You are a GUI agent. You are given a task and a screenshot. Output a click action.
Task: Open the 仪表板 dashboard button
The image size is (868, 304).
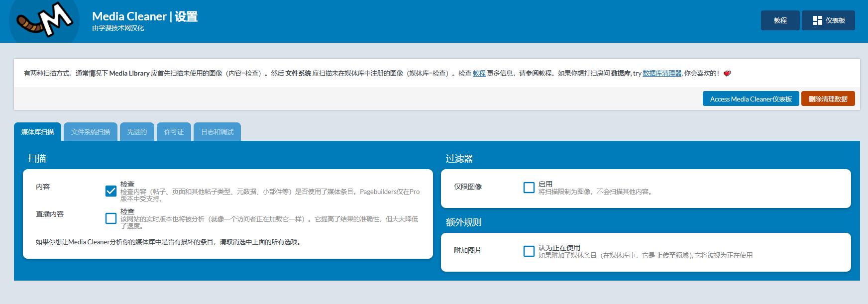828,20
